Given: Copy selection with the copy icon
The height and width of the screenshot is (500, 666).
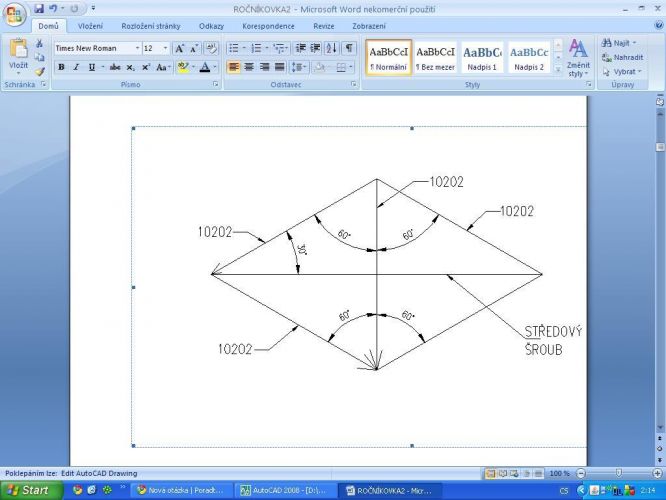Looking at the screenshot, I should 40,57.
